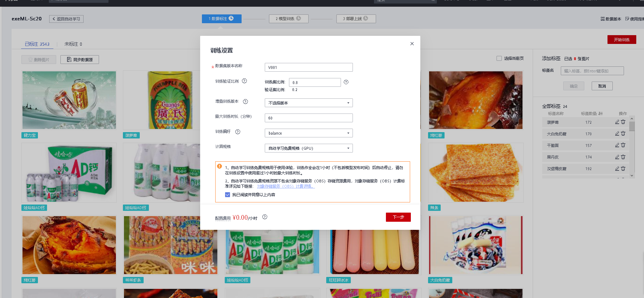
Task: Delete the 大白兔奶糖 label
Action: coord(623,134)
